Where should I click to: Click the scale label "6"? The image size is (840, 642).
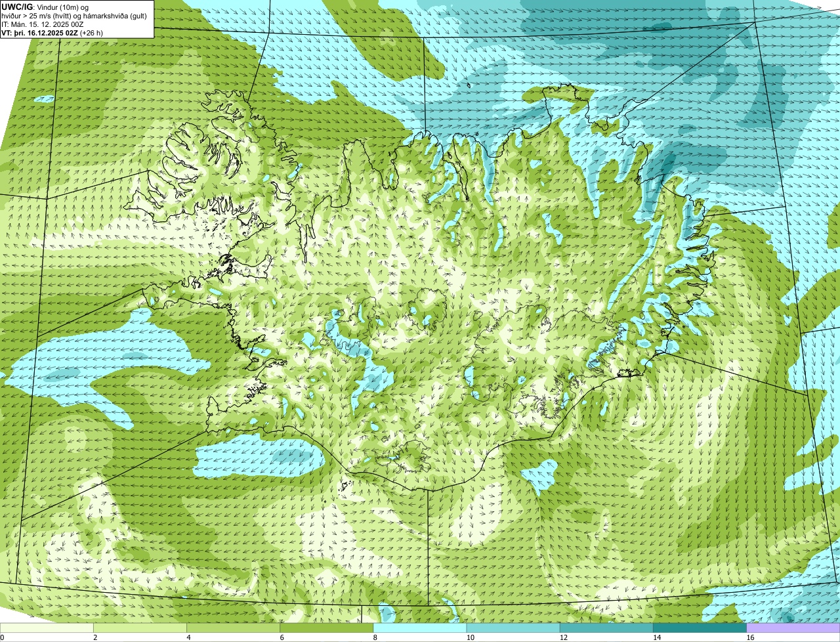coord(282,637)
